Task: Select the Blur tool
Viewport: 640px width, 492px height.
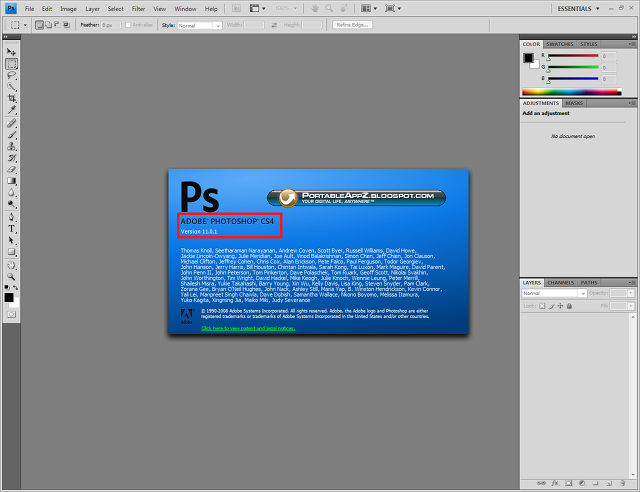Action: tap(11, 193)
